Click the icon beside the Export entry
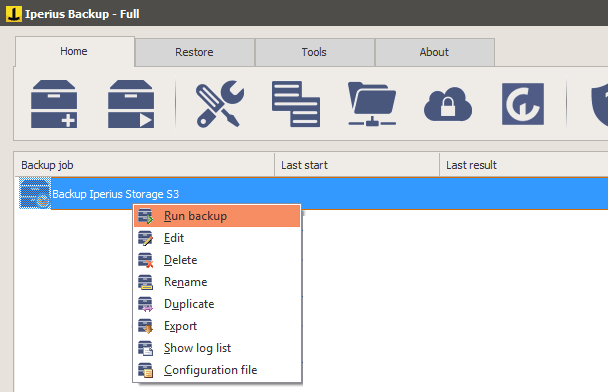This screenshot has width=608, height=392. point(146,326)
